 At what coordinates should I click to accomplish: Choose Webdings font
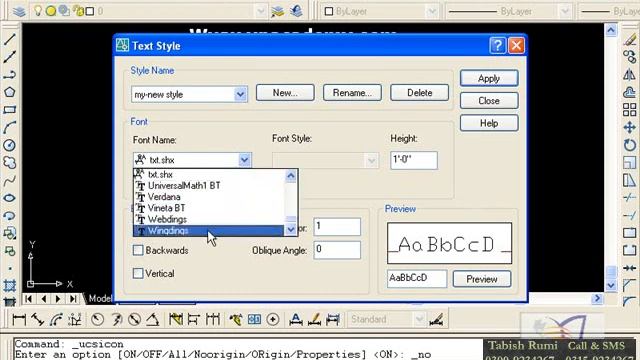[x=209, y=219]
